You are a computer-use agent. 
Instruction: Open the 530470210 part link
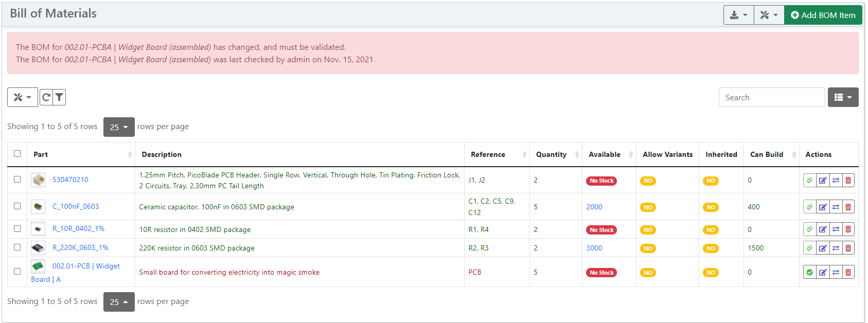pyautogui.click(x=70, y=180)
